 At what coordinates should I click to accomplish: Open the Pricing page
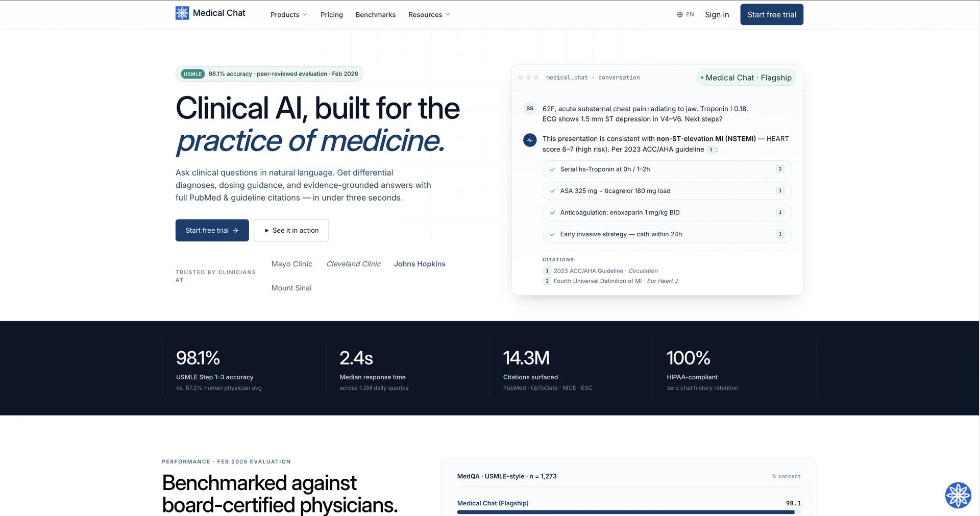332,15
